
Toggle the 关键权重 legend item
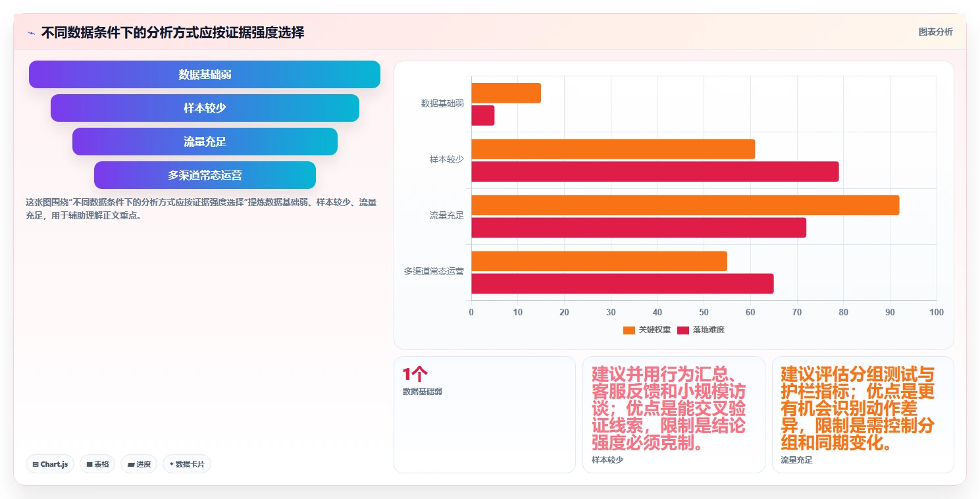(647, 330)
